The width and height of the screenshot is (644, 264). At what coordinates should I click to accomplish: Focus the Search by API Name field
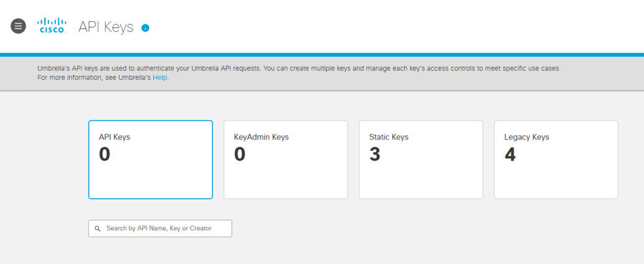click(x=160, y=229)
